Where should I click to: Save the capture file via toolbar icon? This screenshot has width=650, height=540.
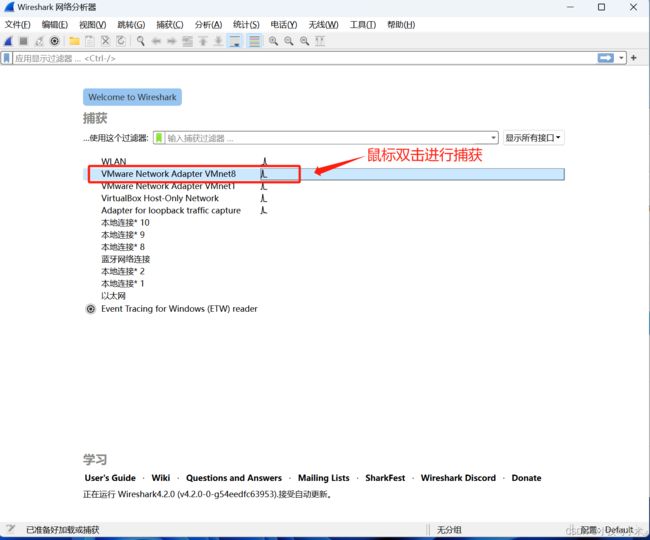click(x=90, y=41)
